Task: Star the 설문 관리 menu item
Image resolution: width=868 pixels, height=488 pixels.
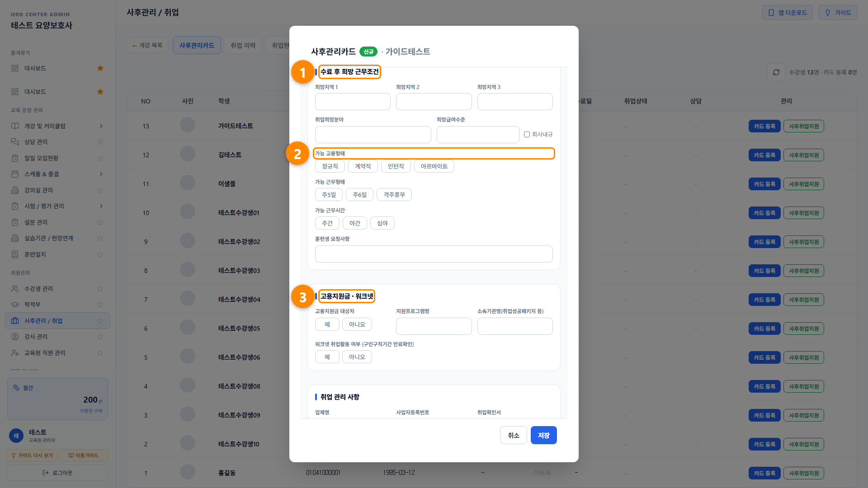Action: tap(100, 222)
